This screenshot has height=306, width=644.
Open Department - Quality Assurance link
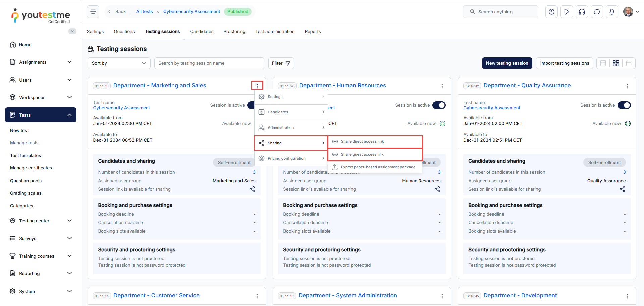pyautogui.click(x=527, y=86)
